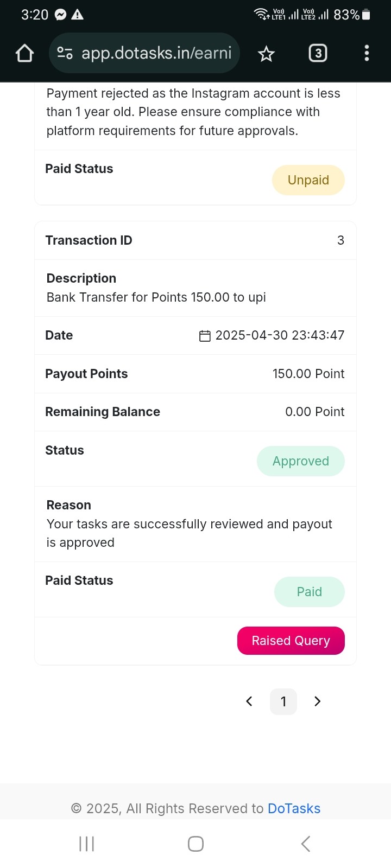Viewport: 391px width, 868px height.
Task: Tap the Chrome home icon
Action: 25,53
